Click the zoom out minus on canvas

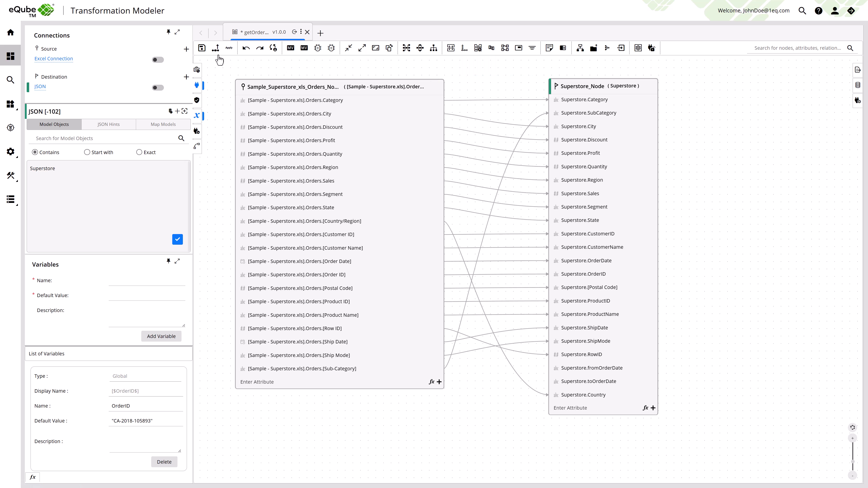tap(852, 476)
